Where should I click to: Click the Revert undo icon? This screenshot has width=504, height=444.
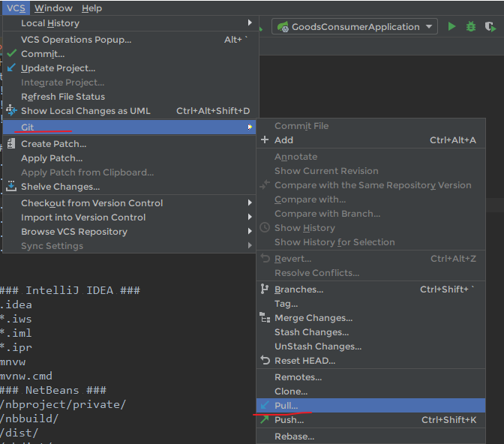[x=265, y=258]
